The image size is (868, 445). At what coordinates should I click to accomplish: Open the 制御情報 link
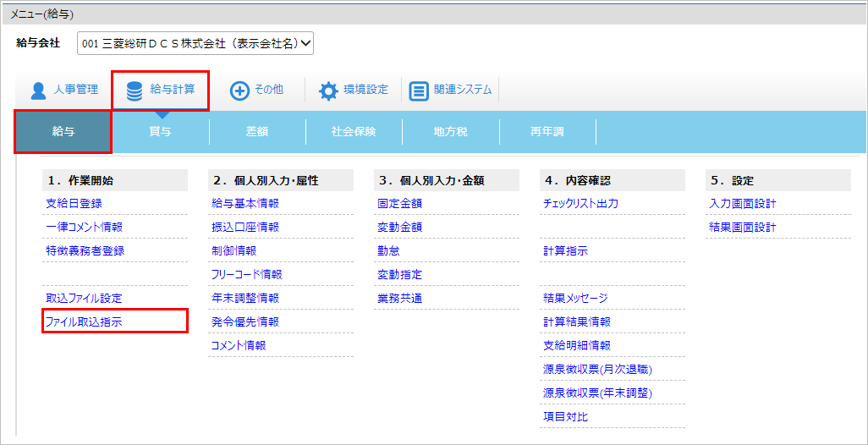[x=234, y=250]
